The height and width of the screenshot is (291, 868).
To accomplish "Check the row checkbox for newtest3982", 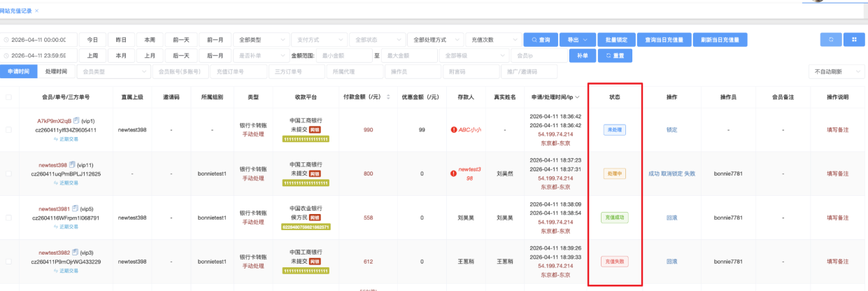I will pyautogui.click(x=9, y=261).
